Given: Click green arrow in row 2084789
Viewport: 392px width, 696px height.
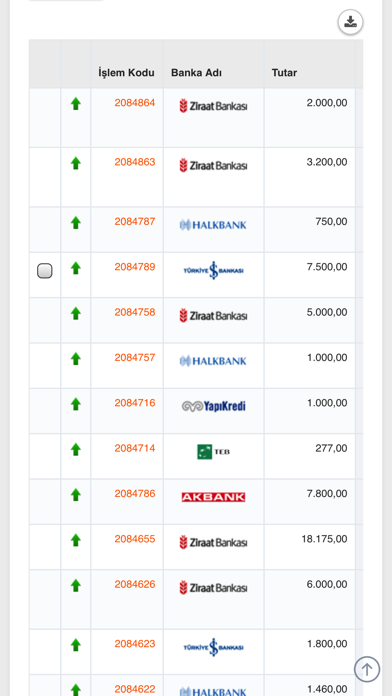Looking at the screenshot, I should click(x=76, y=268).
